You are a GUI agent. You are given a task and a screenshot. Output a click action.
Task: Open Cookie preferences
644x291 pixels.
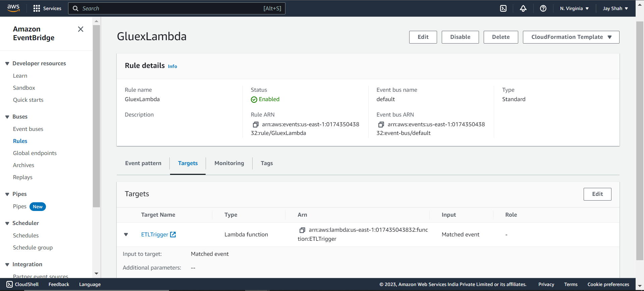(608, 284)
